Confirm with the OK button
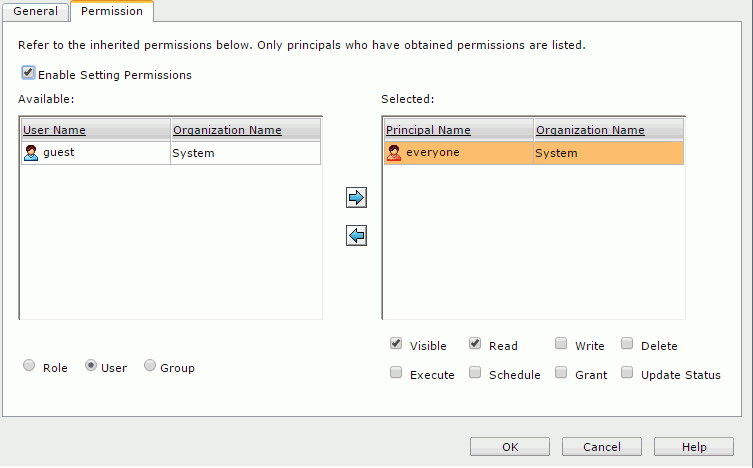 click(x=510, y=447)
